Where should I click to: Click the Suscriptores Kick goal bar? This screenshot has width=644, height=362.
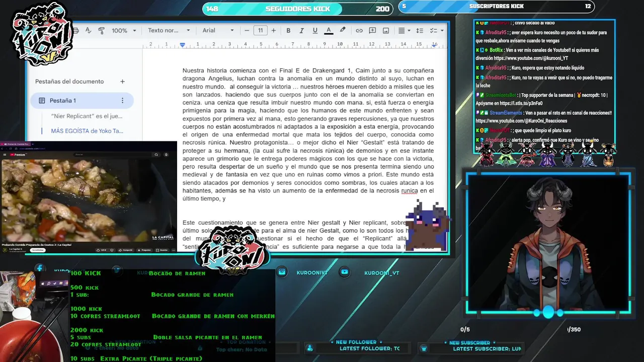496,7
